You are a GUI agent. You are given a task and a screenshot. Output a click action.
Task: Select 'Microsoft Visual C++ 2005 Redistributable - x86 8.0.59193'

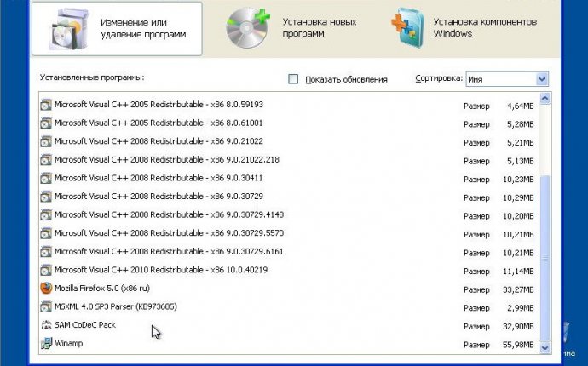[x=159, y=105]
